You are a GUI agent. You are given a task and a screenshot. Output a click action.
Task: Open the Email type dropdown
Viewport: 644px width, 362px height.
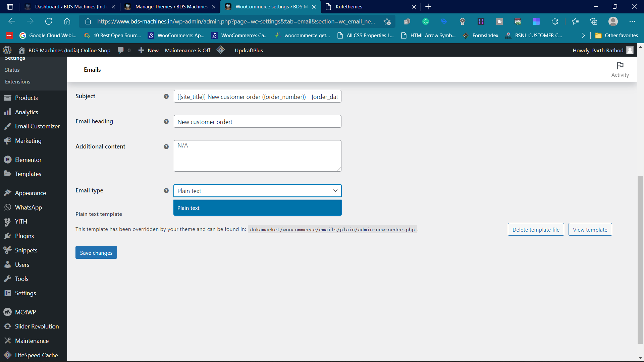(x=257, y=191)
